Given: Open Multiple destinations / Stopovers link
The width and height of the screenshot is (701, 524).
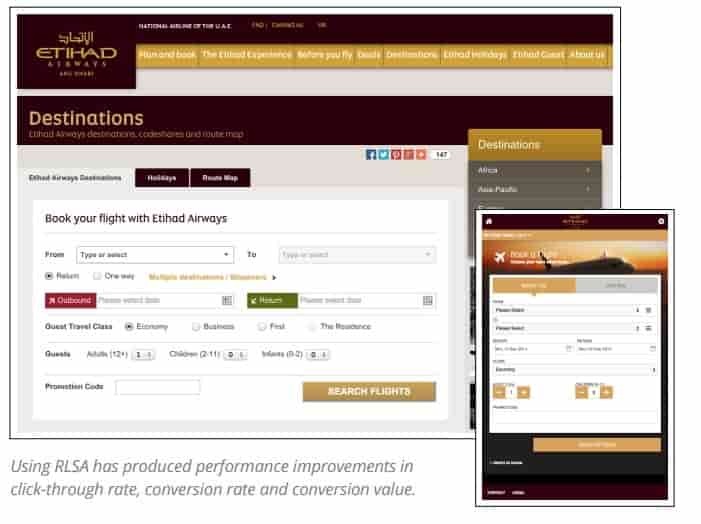Looking at the screenshot, I should pyautogui.click(x=207, y=277).
